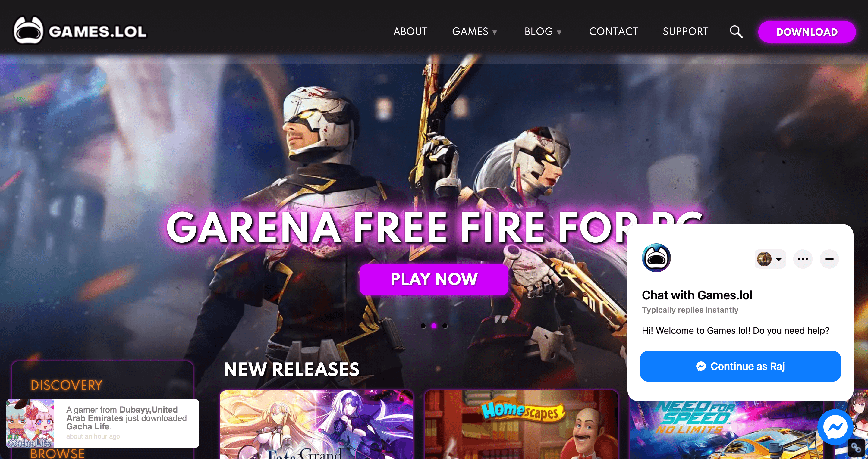Select the first carousel slide dot

[x=423, y=326]
